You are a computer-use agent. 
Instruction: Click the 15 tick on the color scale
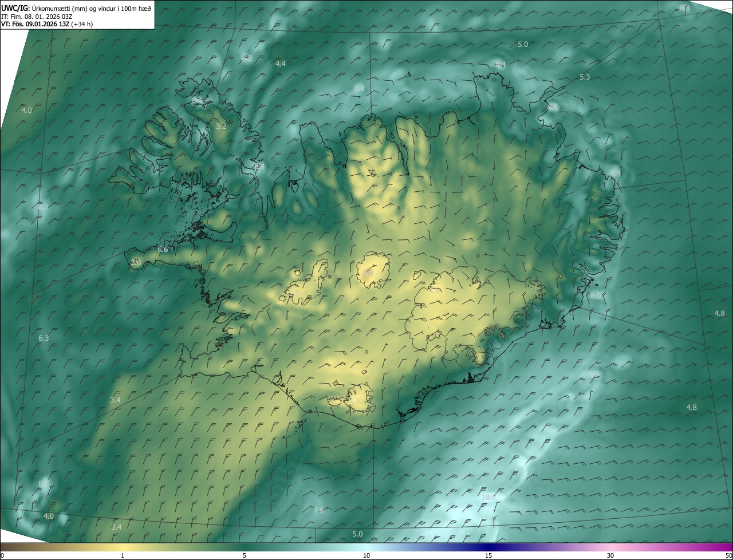click(x=488, y=555)
